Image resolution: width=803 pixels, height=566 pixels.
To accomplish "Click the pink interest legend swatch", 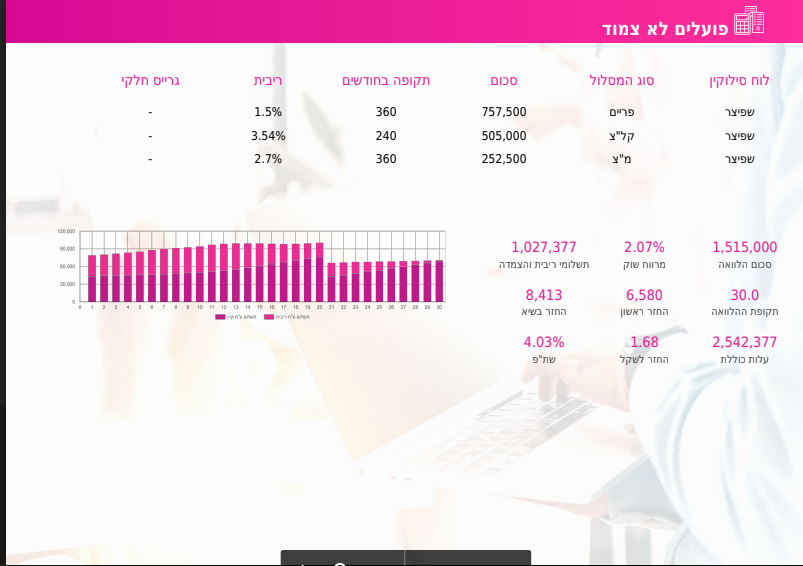I will click(x=269, y=317).
